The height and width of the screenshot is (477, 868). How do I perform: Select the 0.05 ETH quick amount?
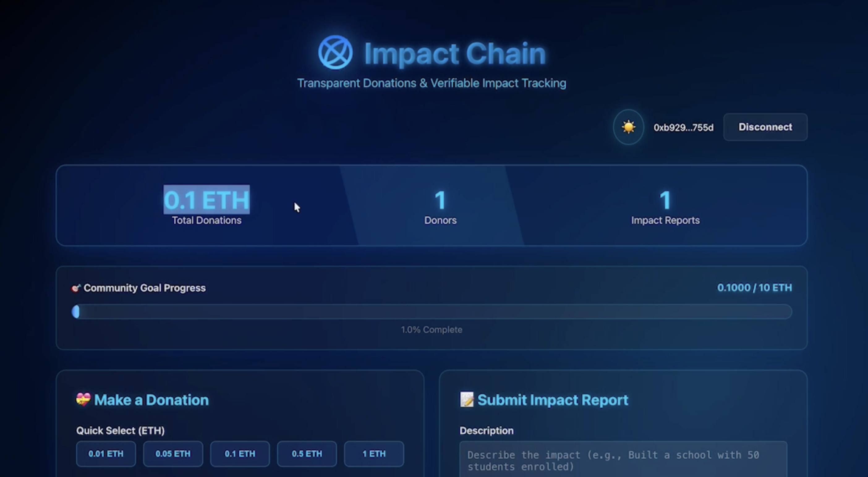click(x=173, y=454)
